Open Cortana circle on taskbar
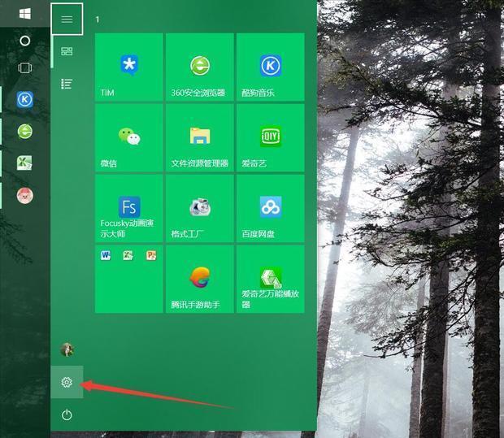Image resolution: width=504 pixels, height=438 pixels. (x=25, y=41)
